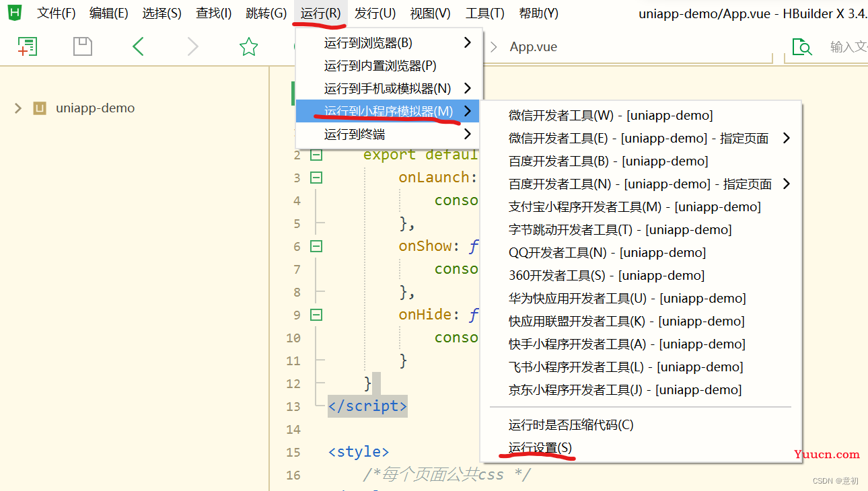Open the 文件(F) menu
The width and height of the screenshot is (868, 491).
[57, 13]
